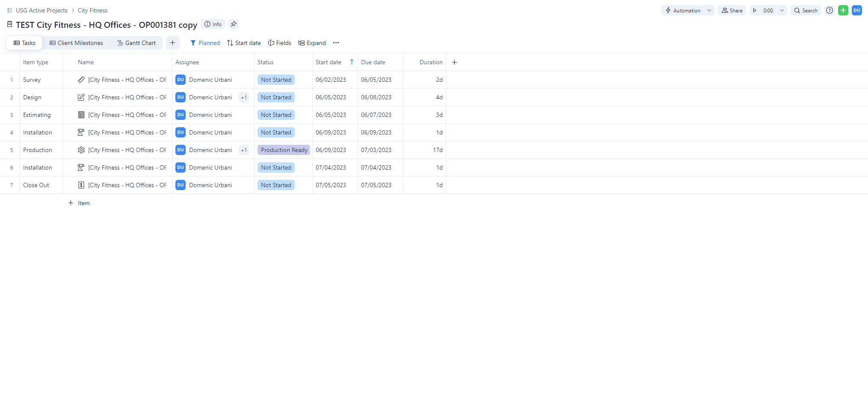Screen dimensions: 868x400
Task: Click the DU assignee avatar in the Estimating row
Action: pos(181,115)
